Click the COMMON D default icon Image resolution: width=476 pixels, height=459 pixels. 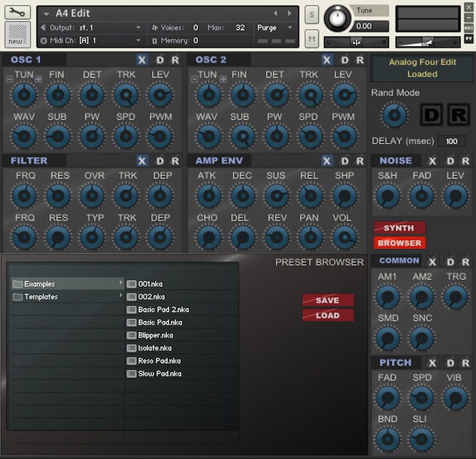450,261
